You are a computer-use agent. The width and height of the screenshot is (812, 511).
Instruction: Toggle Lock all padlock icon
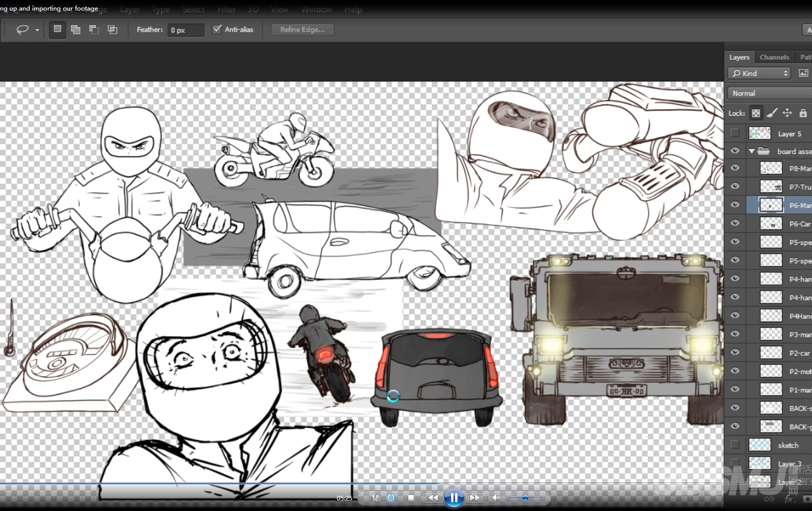point(803,113)
